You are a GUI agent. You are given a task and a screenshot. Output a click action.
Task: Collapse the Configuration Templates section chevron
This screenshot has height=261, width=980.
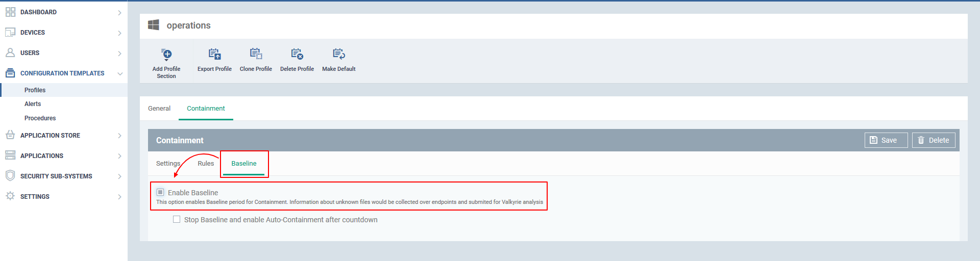(119, 74)
